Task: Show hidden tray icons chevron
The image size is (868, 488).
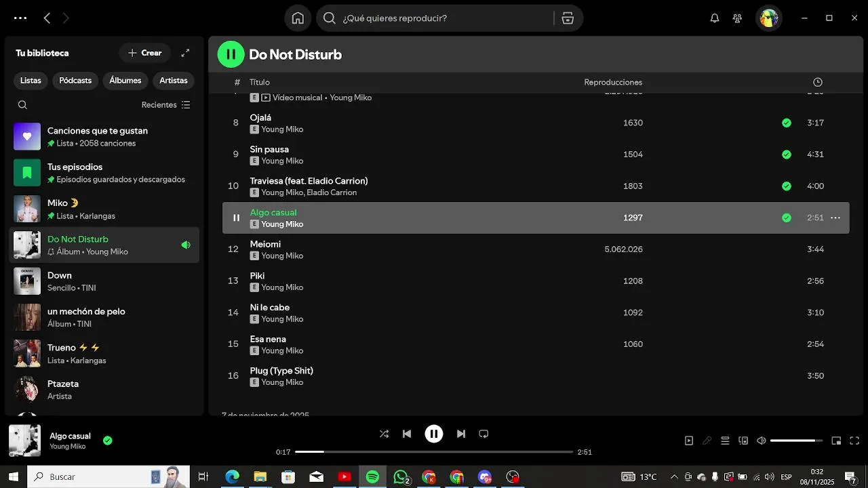Action: tap(674, 477)
